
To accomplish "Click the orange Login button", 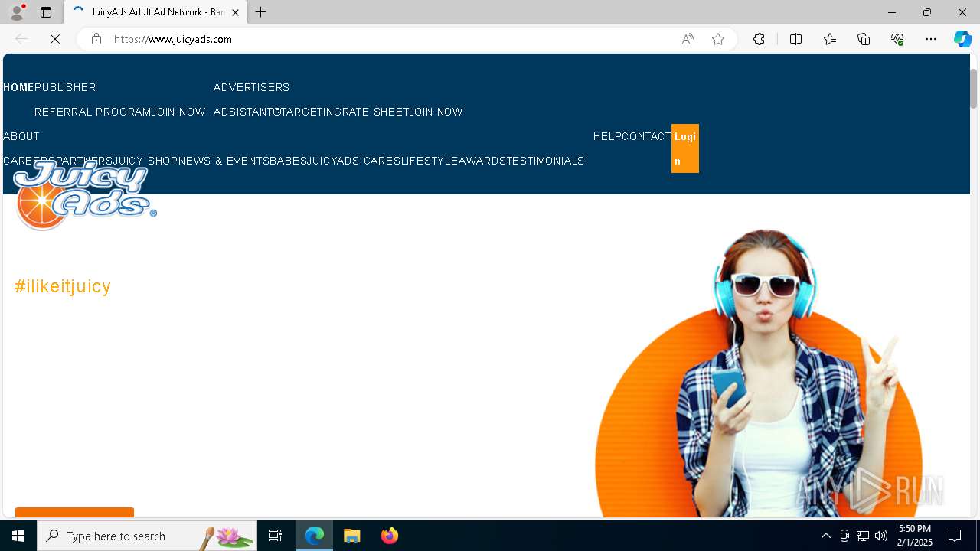I will tap(685, 148).
